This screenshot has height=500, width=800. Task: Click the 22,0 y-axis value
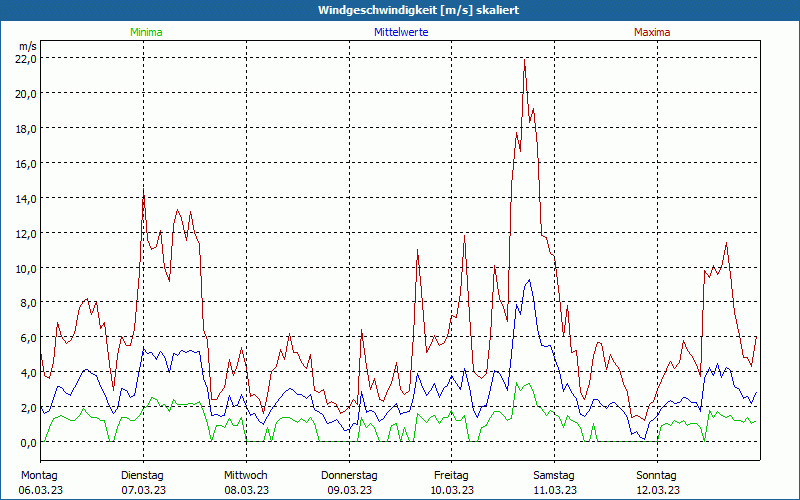point(26,59)
